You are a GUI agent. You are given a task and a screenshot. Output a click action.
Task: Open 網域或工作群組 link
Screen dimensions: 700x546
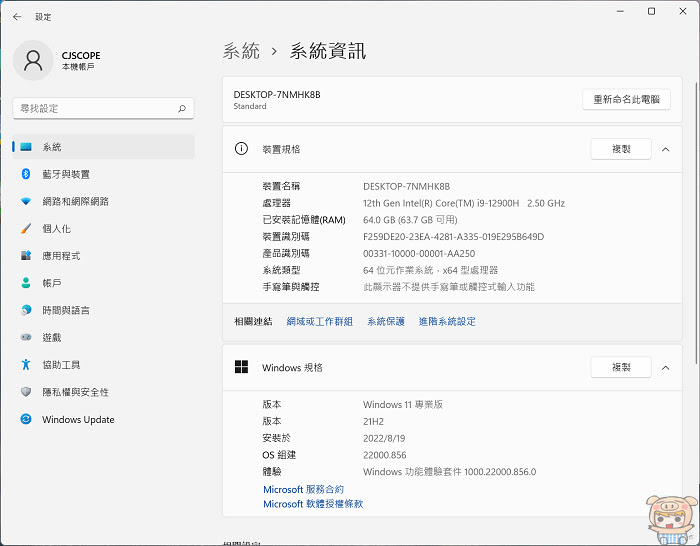320,321
